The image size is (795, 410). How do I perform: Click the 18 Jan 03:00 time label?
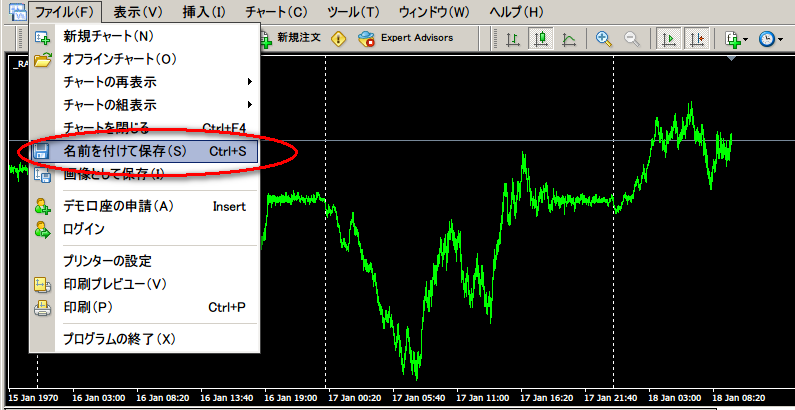pyautogui.click(x=675, y=397)
